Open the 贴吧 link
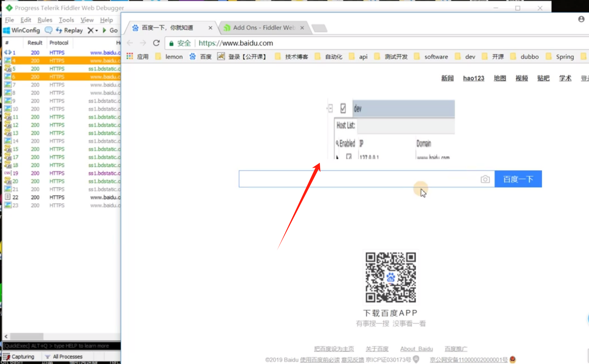This screenshot has width=589, height=364. pos(543,78)
